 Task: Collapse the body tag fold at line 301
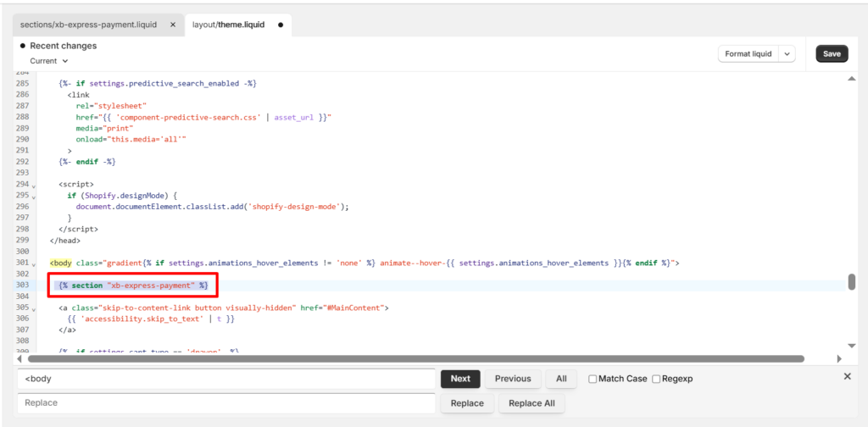point(34,263)
